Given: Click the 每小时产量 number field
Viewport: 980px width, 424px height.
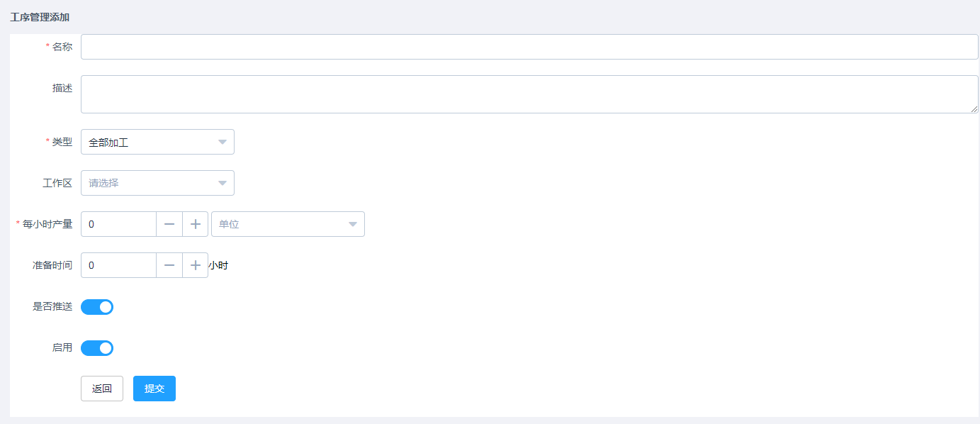Looking at the screenshot, I should [x=119, y=224].
